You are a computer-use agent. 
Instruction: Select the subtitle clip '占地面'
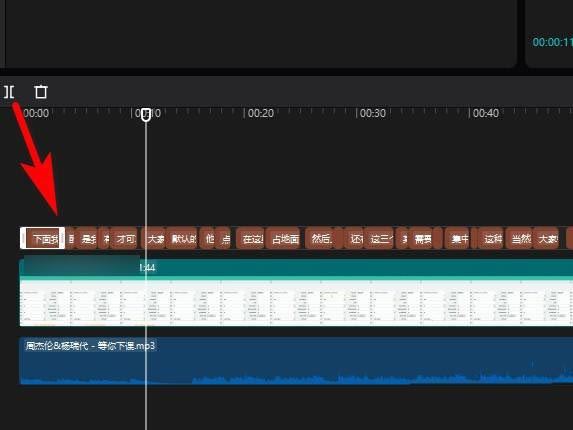click(284, 239)
